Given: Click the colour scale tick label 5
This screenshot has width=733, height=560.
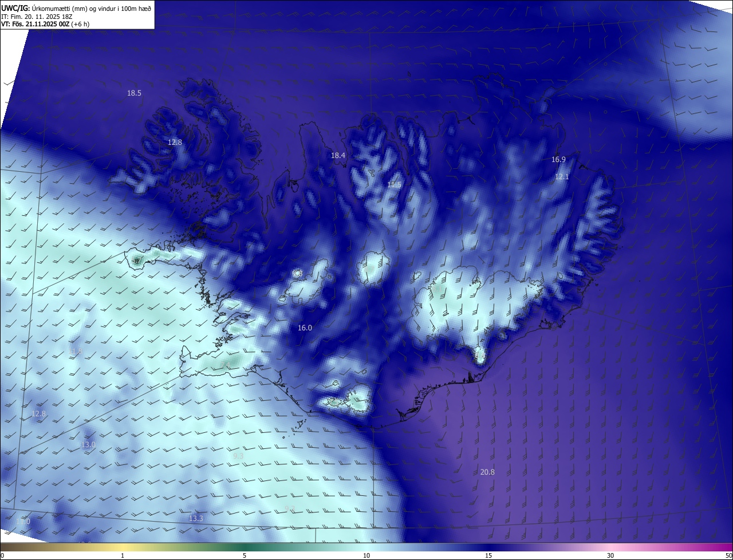Looking at the screenshot, I should point(245,555).
